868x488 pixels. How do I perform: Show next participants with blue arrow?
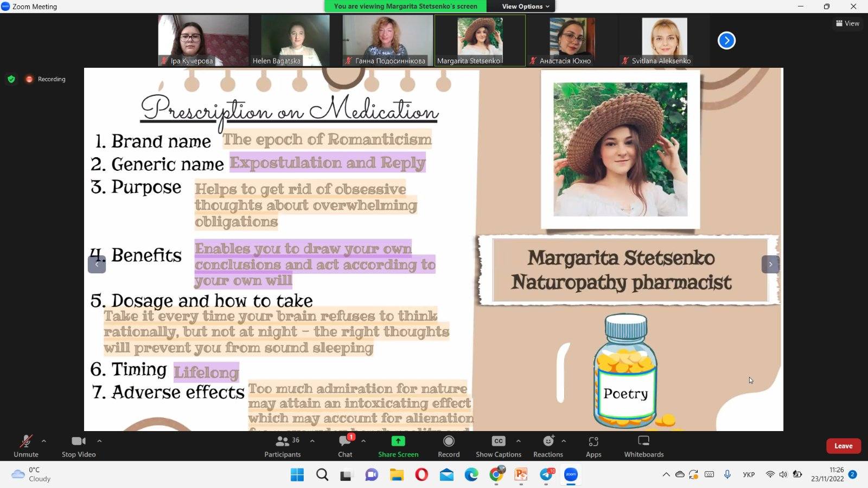(726, 41)
